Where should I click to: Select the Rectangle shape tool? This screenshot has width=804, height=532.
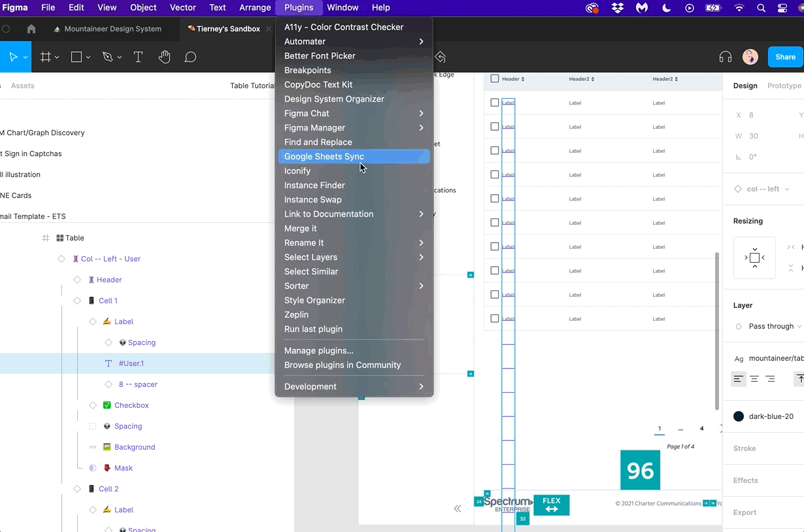pos(76,58)
